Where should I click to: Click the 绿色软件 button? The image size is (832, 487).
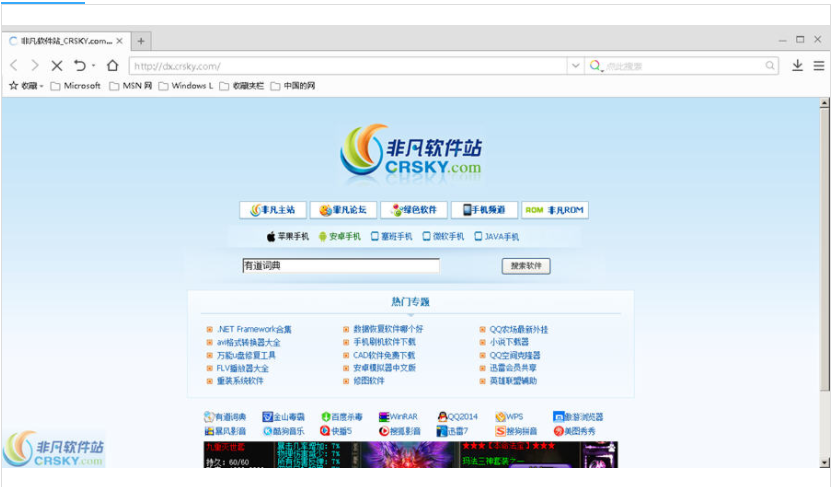414,210
